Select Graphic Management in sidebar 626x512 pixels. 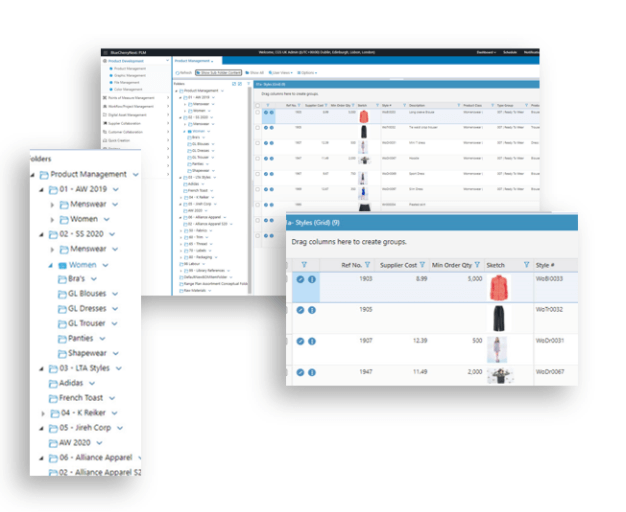click(x=130, y=75)
